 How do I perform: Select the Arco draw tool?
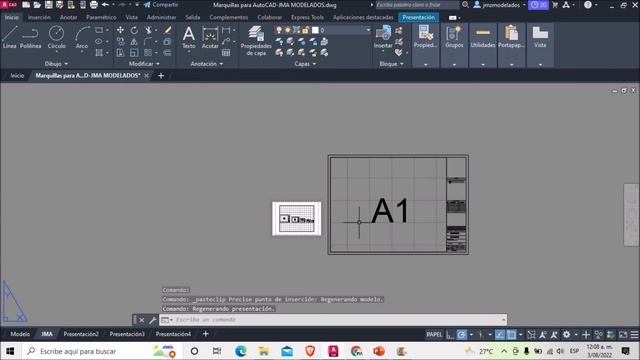[82, 37]
